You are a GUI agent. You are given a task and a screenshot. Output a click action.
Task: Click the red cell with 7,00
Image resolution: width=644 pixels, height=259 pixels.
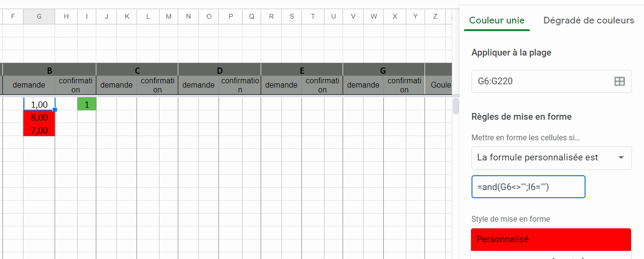click(39, 130)
